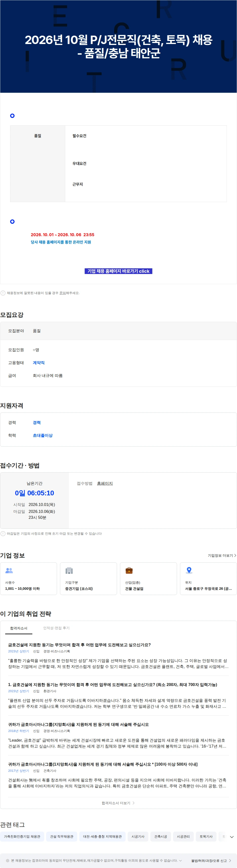This screenshot has width=237, height=868.
Task: Click the location map pin icon
Action: (189, 570)
